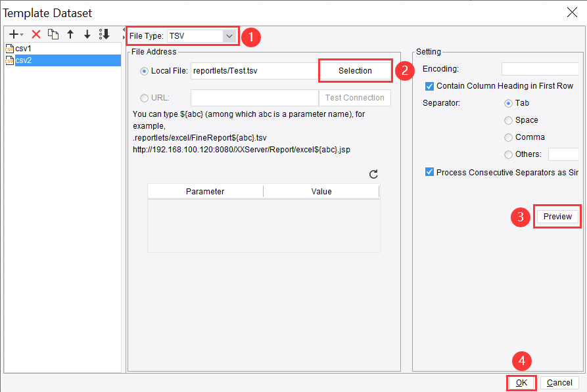
Task: Click the Parameter column header
Action: point(204,191)
